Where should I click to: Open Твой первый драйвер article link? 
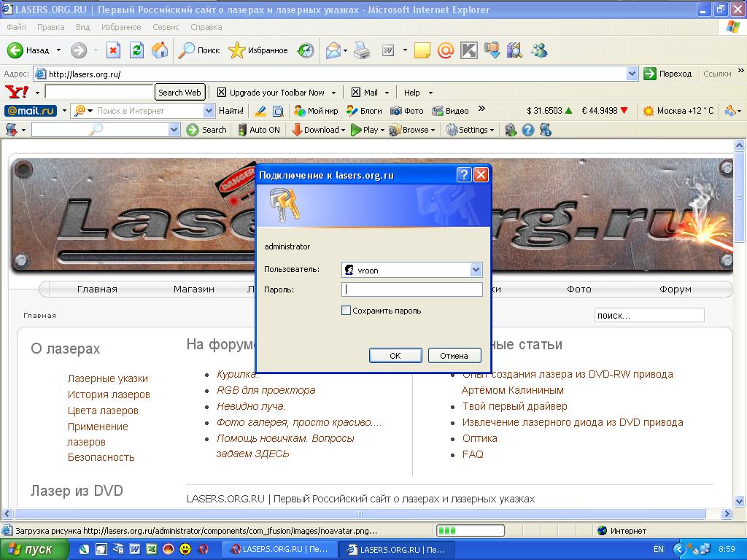pos(514,406)
